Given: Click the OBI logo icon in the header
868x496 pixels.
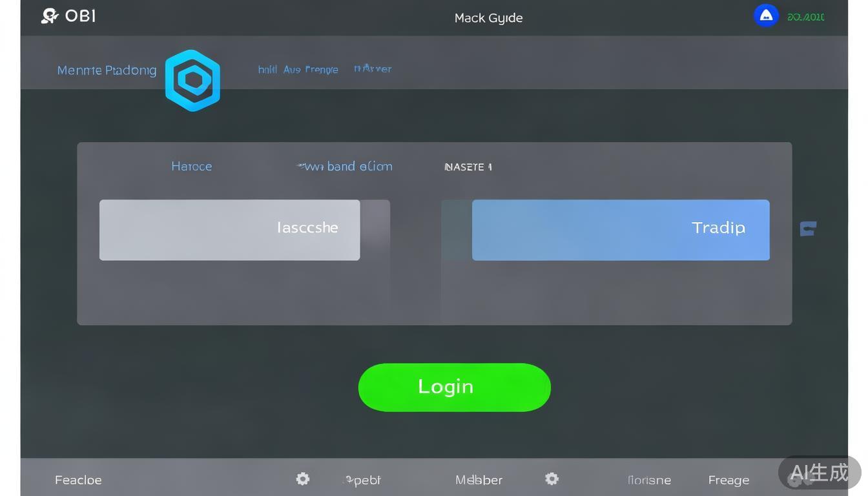Looking at the screenshot, I should pos(50,16).
